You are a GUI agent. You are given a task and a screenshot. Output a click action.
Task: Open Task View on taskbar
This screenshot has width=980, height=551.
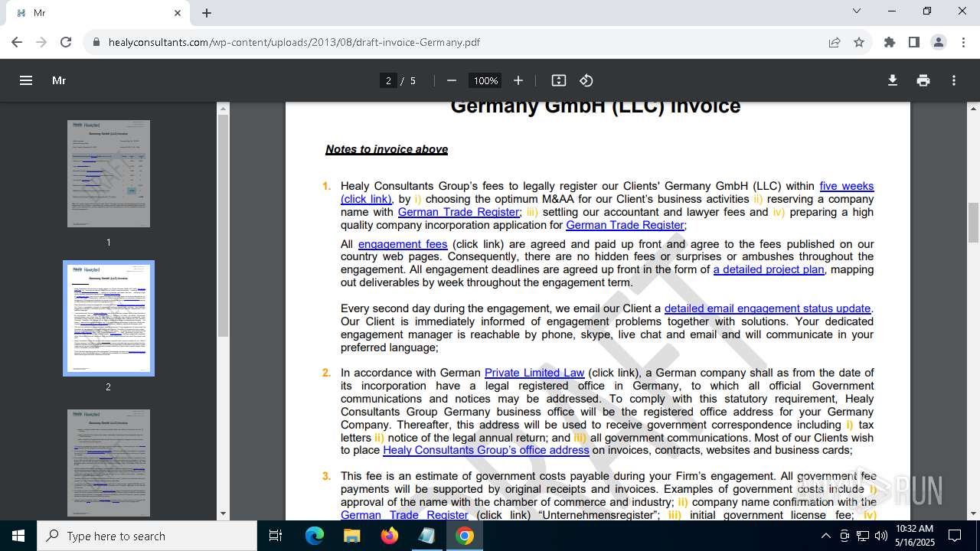pyautogui.click(x=276, y=536)
